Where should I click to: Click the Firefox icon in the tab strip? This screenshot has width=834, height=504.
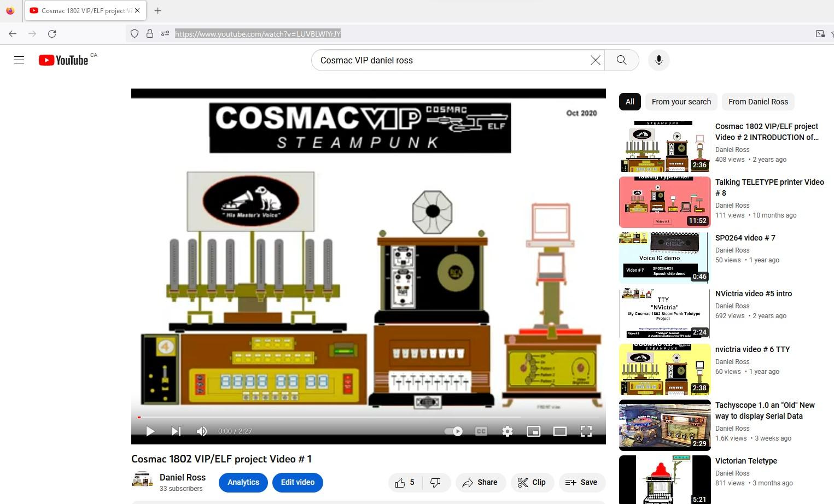click(x=10, y=10)
